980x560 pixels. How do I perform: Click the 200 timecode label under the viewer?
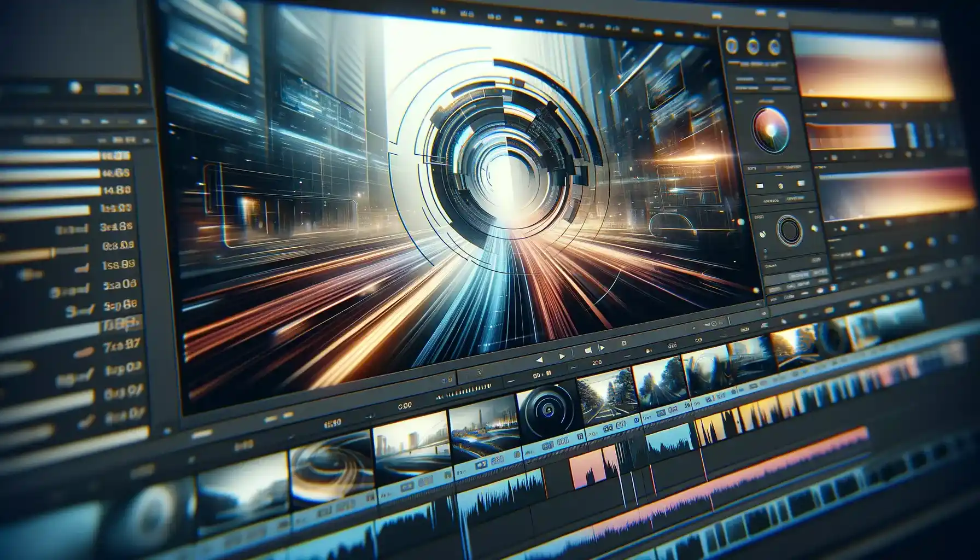coord(597,362)
